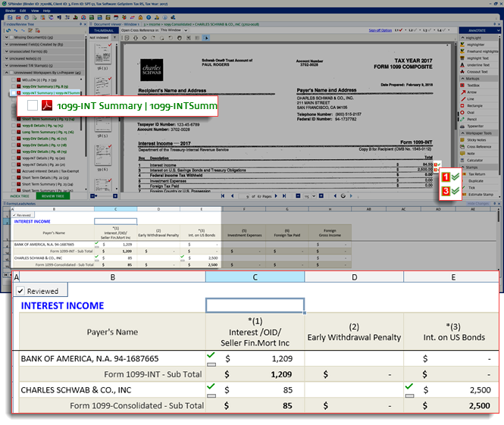Choose the Typewriter markup tool
The height and width of the screenshot is (425, 504).
click(x=475, y=126)
